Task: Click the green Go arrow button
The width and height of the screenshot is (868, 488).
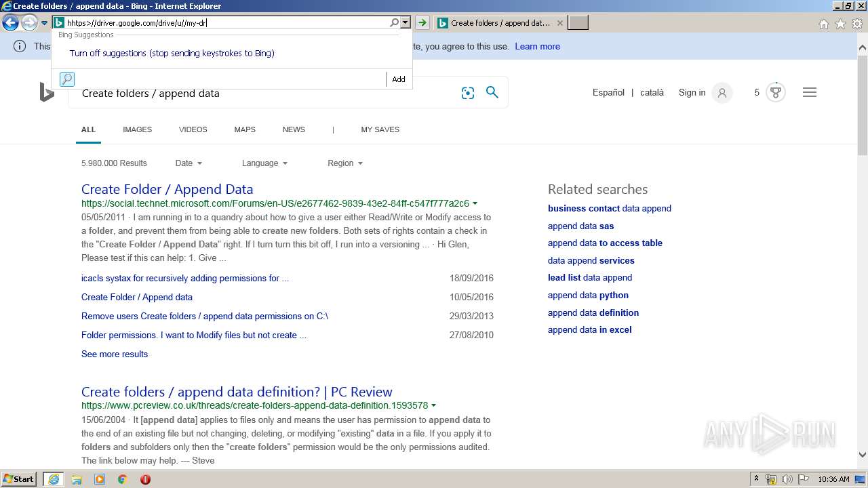Action: coord(422,22)
